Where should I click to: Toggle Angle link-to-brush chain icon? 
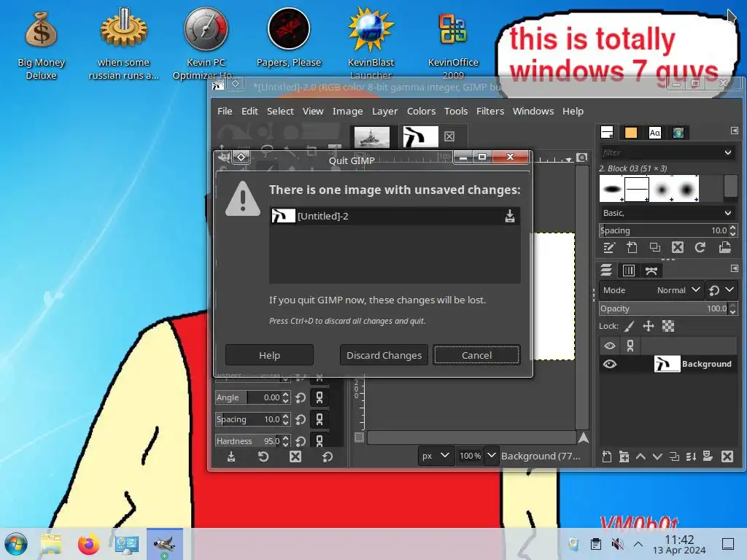[320, 397]
